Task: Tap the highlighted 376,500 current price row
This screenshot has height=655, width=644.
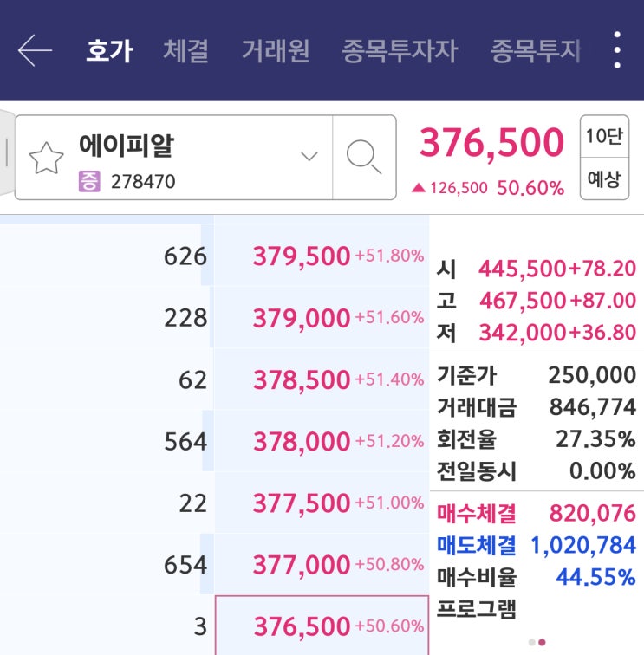Action: click(x=322, y=626)
